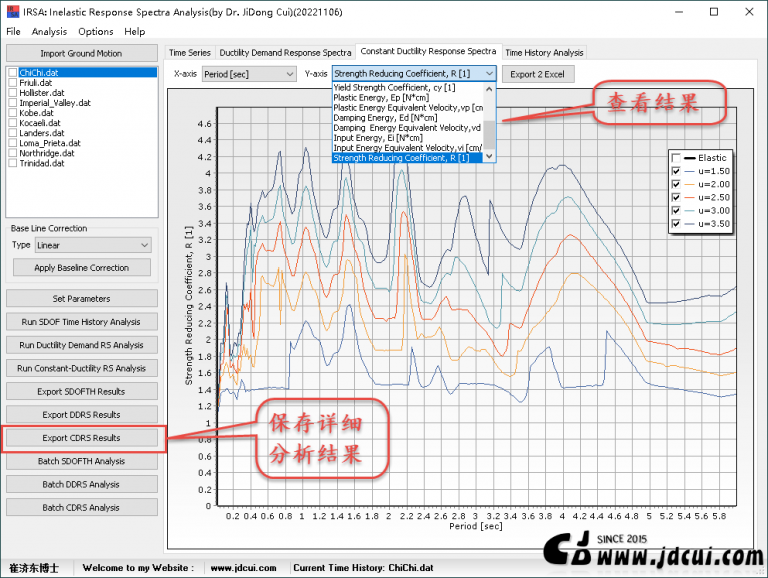Click the IRSA app icon in title bar
The image size is (768, 578).
(x=11, y=11)
